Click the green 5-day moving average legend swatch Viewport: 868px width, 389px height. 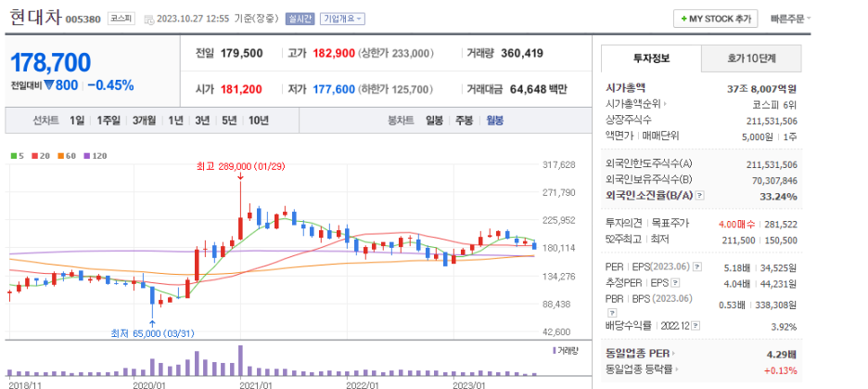pos(13,156)
